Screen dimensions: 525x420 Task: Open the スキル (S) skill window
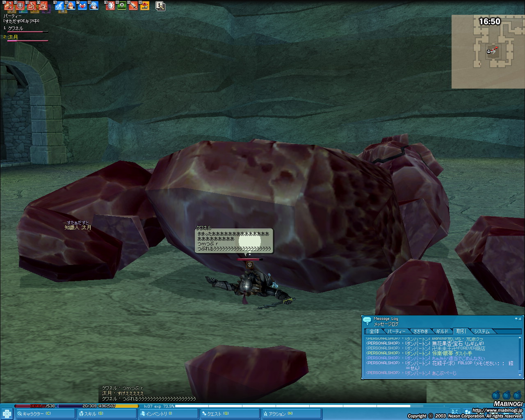pyautogui.click(x=107, y=414)
